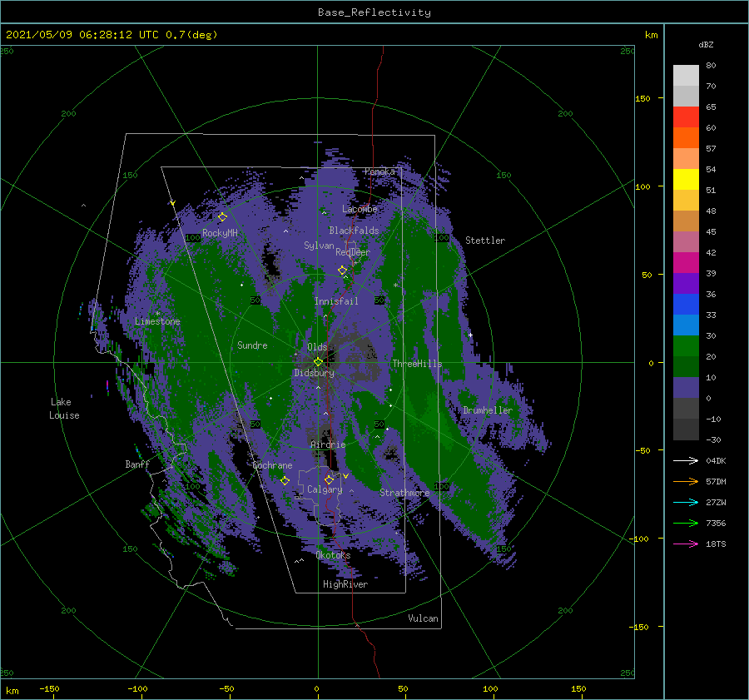Click the Banff label

point(137,464)
